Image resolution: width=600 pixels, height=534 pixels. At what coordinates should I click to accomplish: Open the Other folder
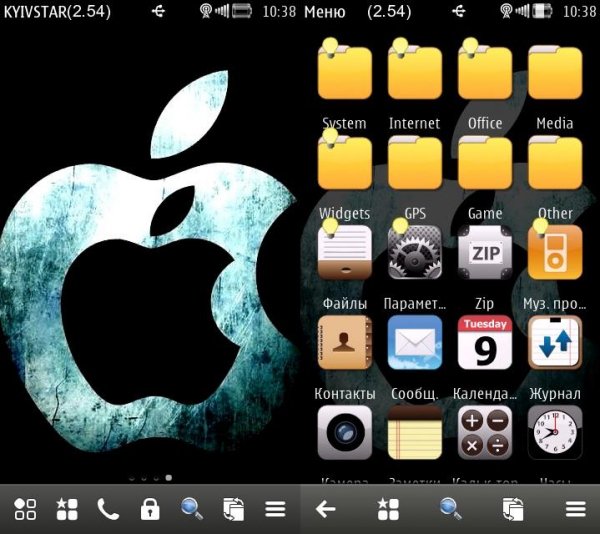[x=555, y=163]
